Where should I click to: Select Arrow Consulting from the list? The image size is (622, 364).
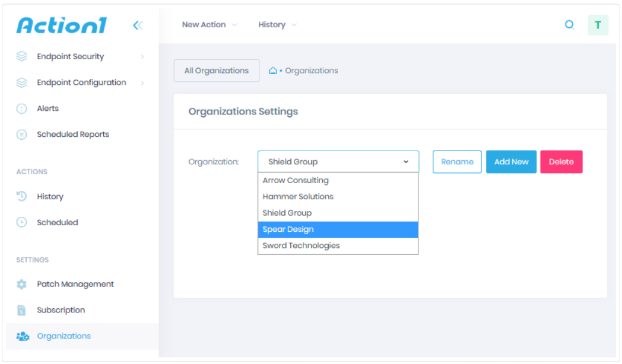click(338, 180)
